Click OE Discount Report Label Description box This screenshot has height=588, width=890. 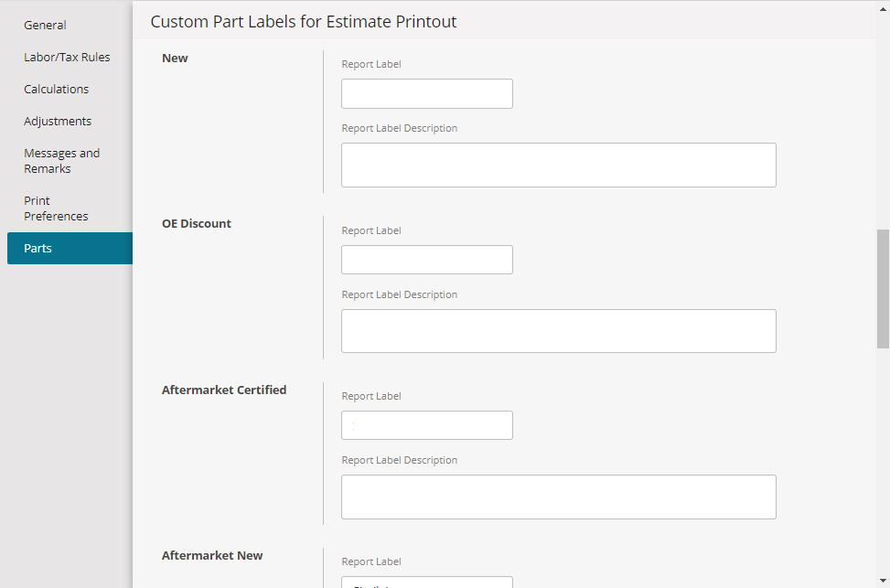(559, 331)
